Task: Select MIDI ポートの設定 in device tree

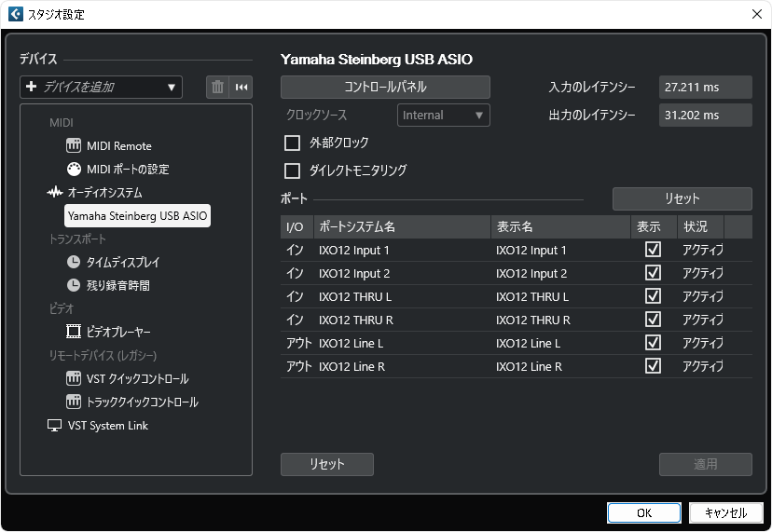Action: click(128, 169)
